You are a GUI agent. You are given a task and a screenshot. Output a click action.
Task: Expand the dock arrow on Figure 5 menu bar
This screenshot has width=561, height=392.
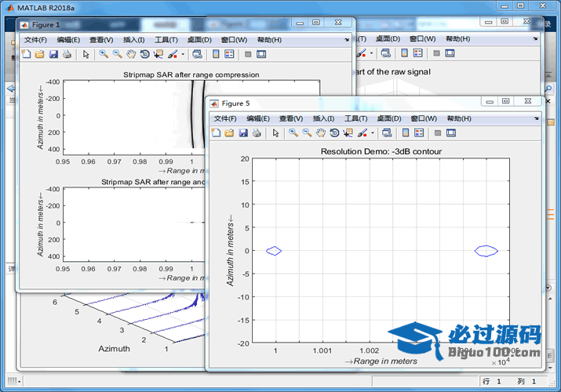click(x=536, y=118)
